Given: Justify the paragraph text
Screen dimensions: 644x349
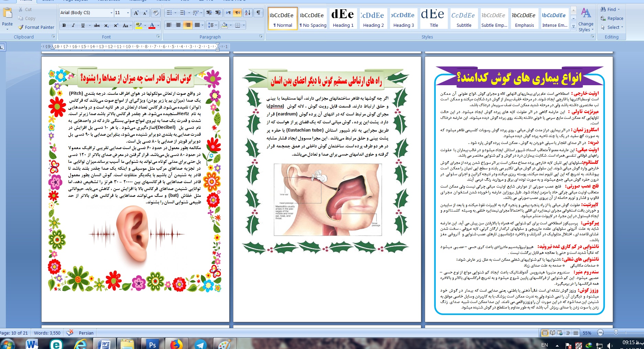Looking at the screenshot, I should (x=197, y=25).
